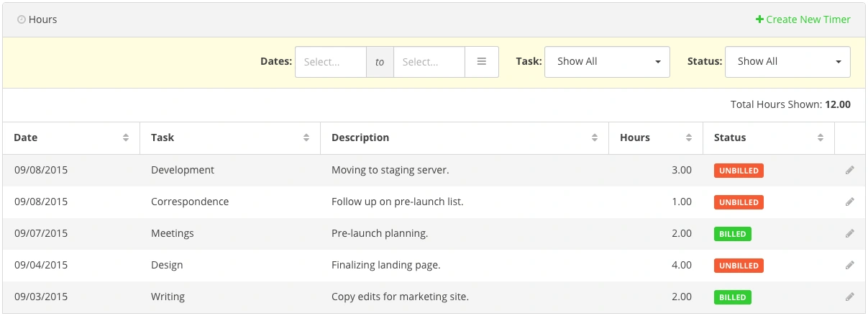
Task: Open date range presets menu icon
Action: point(482,62)
